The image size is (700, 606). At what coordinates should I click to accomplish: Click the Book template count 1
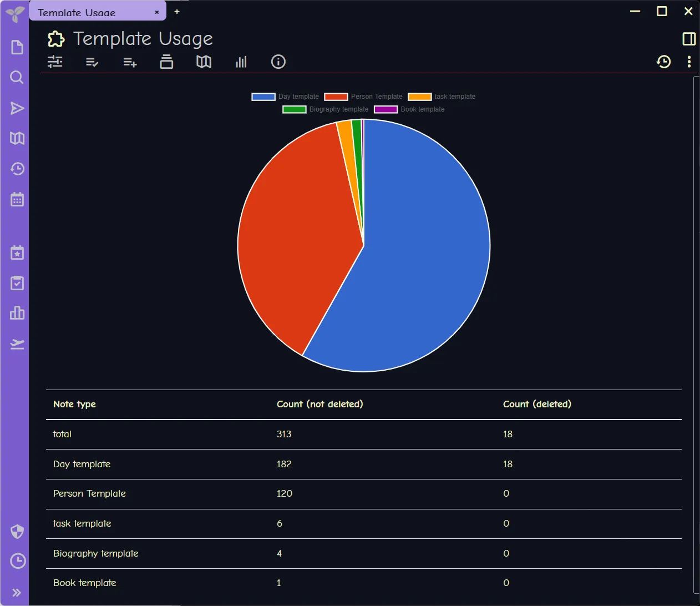point(279,583)
